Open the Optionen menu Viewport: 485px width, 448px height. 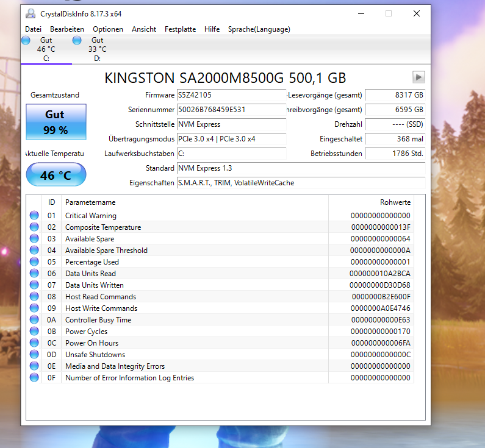108,29
